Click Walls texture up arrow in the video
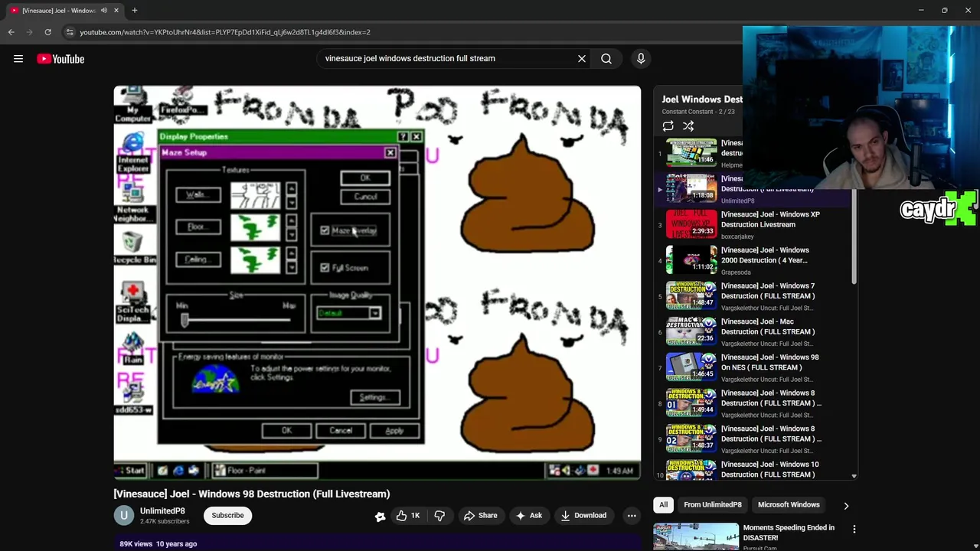 [x=291, y=189]
